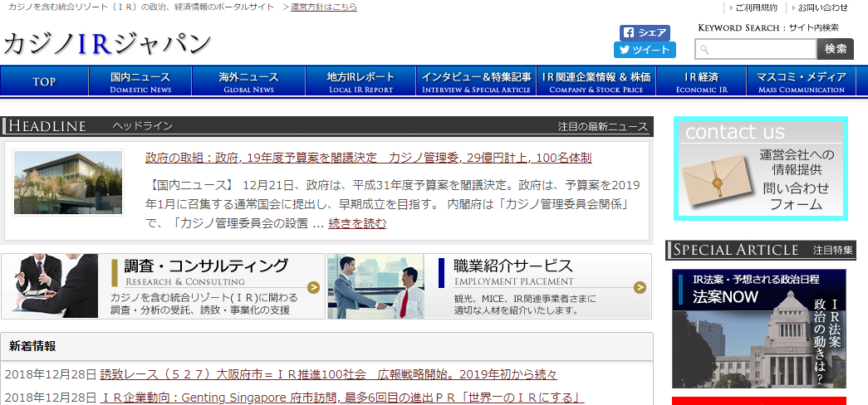Viewport: 868px width, 405px height.
Task: Click 注目の最新ニュース in headline bar
Action: 603,127
